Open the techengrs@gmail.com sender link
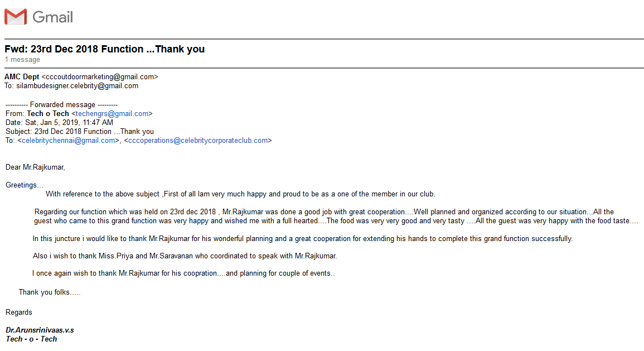 112,114
